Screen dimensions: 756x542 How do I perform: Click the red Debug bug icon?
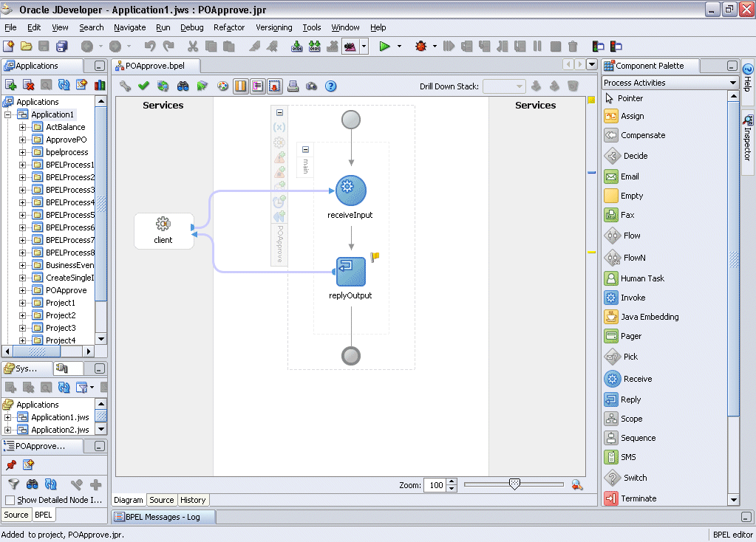421,47
